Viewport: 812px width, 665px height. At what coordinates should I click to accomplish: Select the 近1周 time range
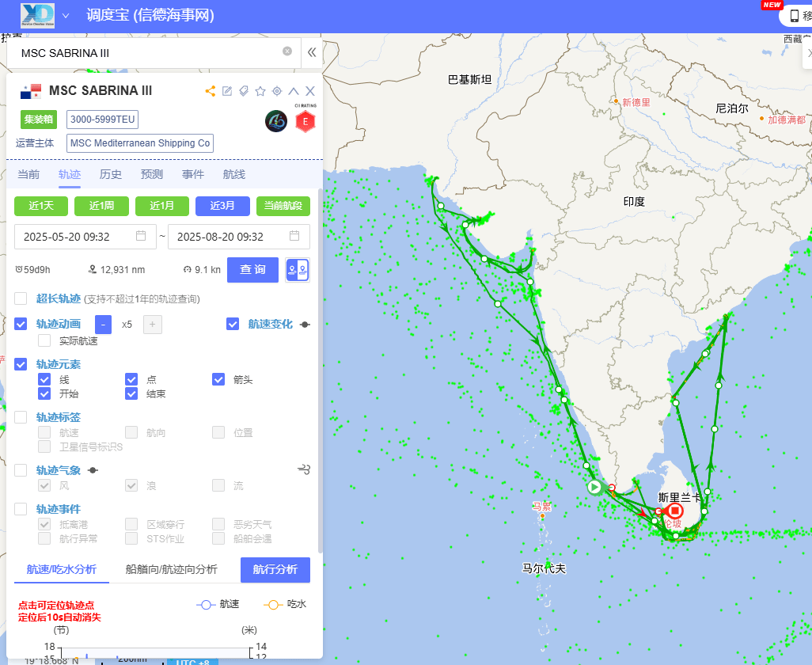101,206
